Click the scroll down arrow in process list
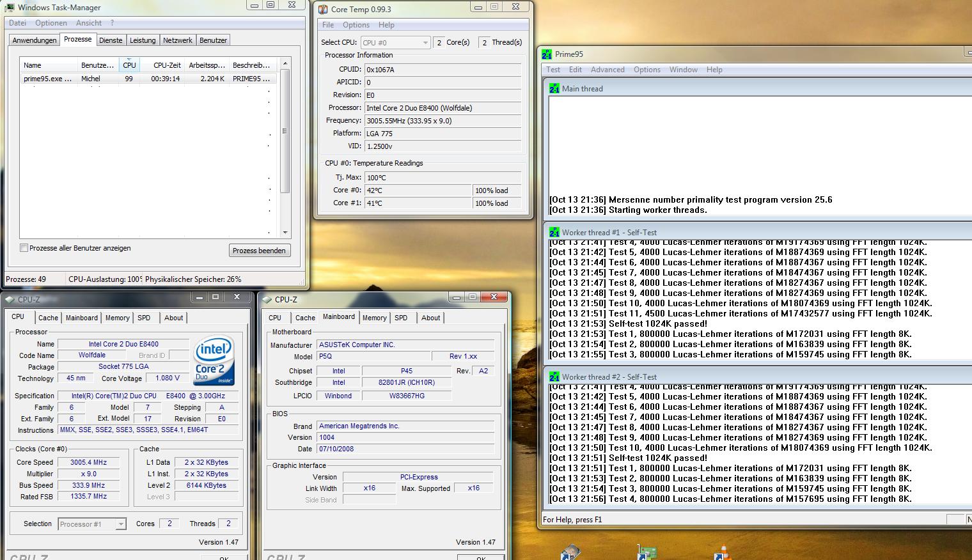Screen dimensions: 972x560 [x=285, y=233]
